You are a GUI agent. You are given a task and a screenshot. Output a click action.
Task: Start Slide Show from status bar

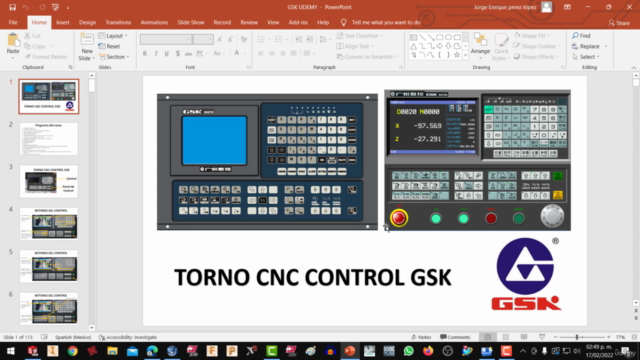[x=542, y=337]
